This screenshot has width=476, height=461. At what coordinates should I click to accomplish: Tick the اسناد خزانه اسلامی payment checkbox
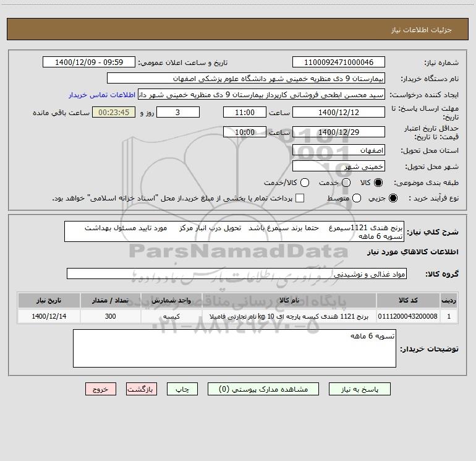tap(300, 198)
